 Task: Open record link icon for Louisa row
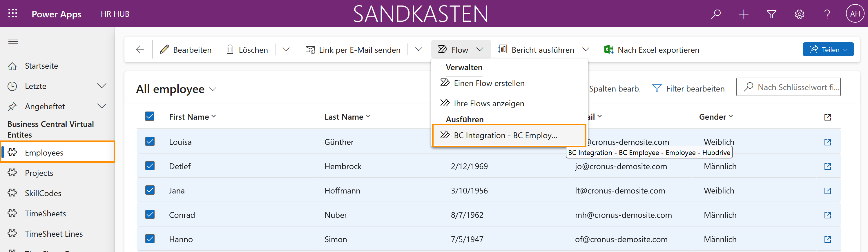(x=827, y=142)
